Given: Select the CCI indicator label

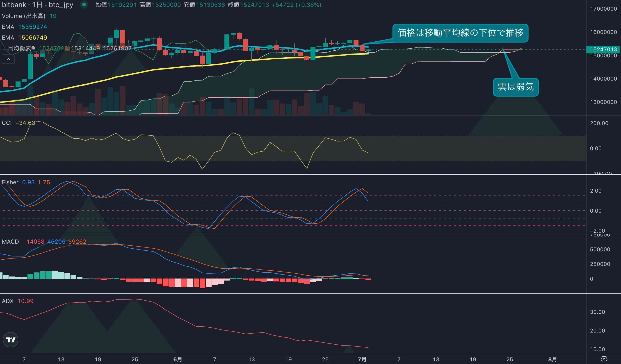Looking at the screenshot, I should tap(7, 123).
